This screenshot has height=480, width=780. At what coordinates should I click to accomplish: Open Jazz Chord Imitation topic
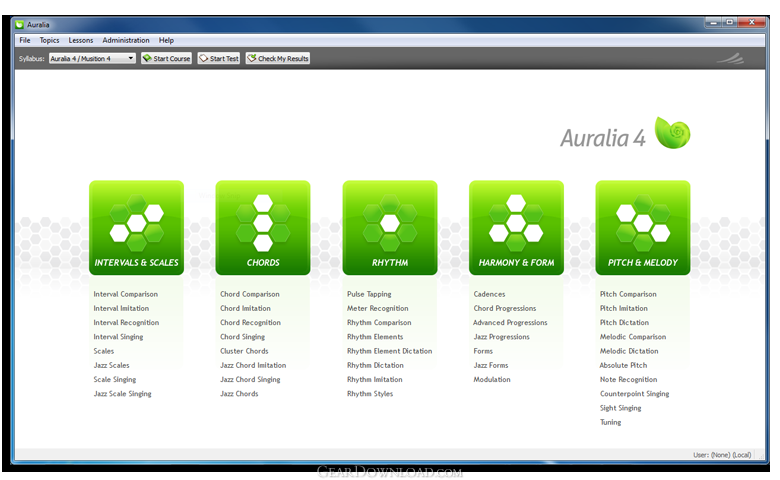[x=253, y=365]
